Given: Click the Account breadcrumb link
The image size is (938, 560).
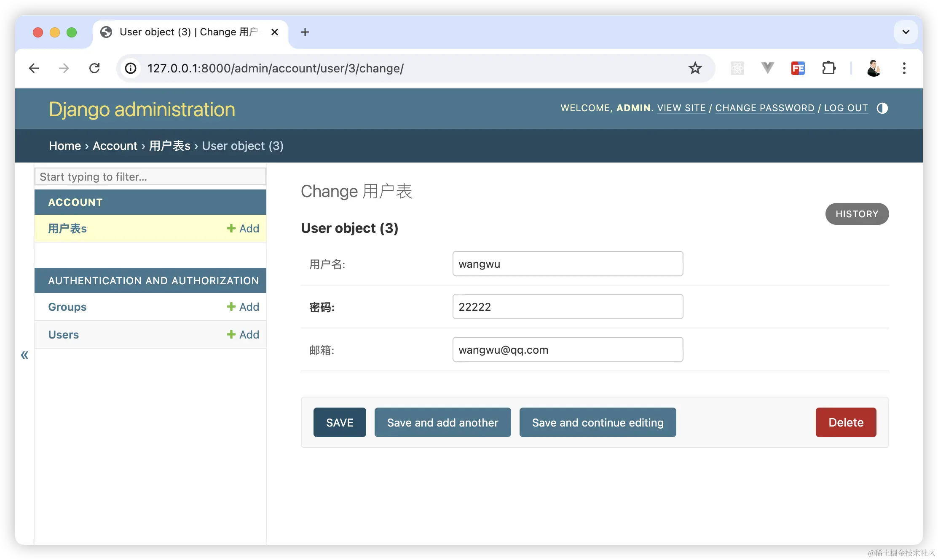Looking at the screenshot, I should [x=115, y=146].
